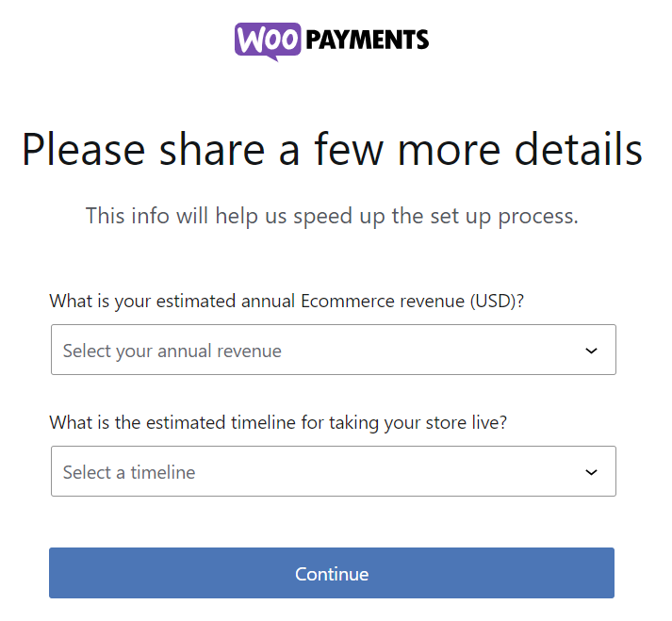Screen dimensions: 672x621
Task: Click the estimated timeline question label
Action: click(278, 422)
